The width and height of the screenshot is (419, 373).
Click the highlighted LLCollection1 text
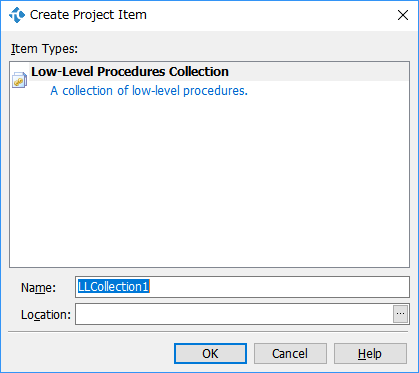coord(114,287)
